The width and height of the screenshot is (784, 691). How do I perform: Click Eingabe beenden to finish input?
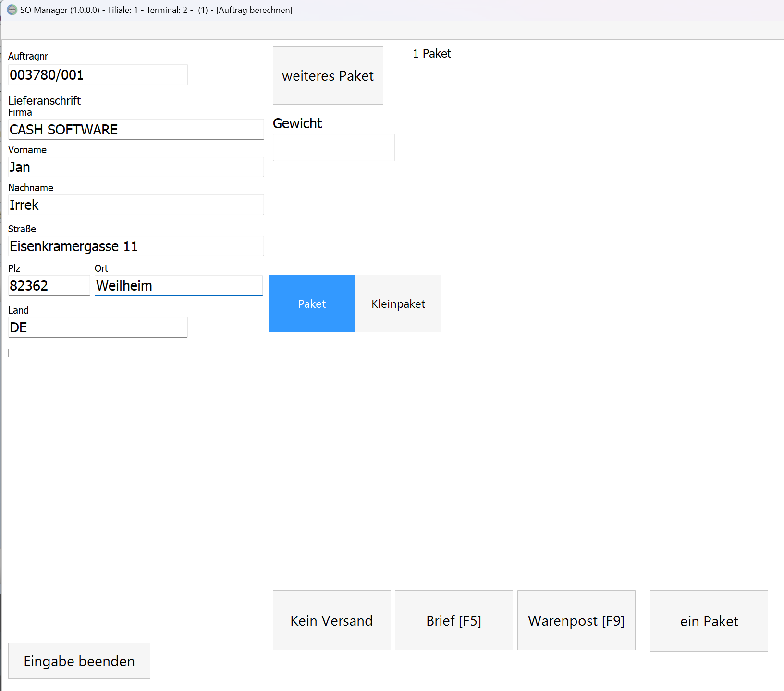(79, 661)
